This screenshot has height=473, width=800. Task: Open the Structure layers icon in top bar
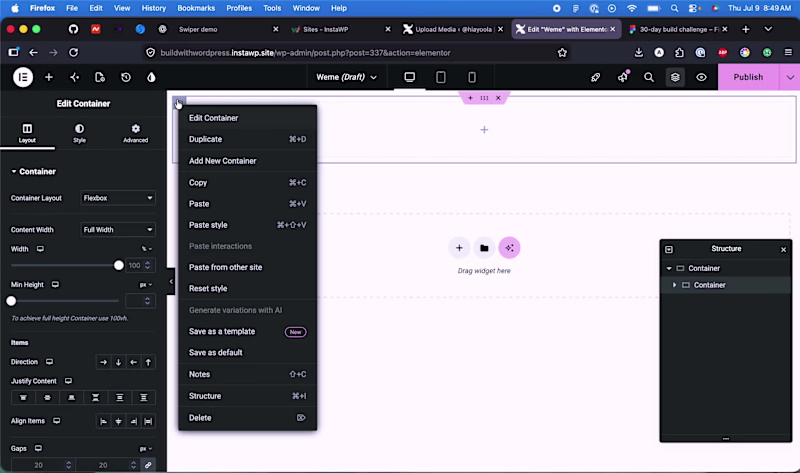click(675, 77)
